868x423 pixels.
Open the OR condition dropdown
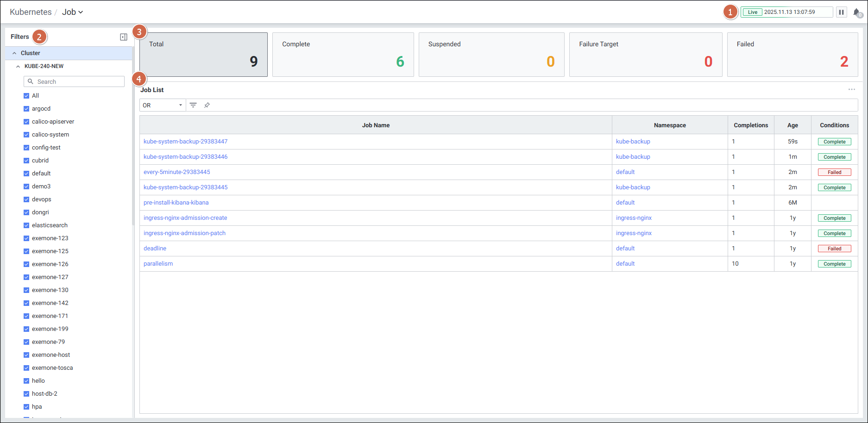[x=163, y=105]
